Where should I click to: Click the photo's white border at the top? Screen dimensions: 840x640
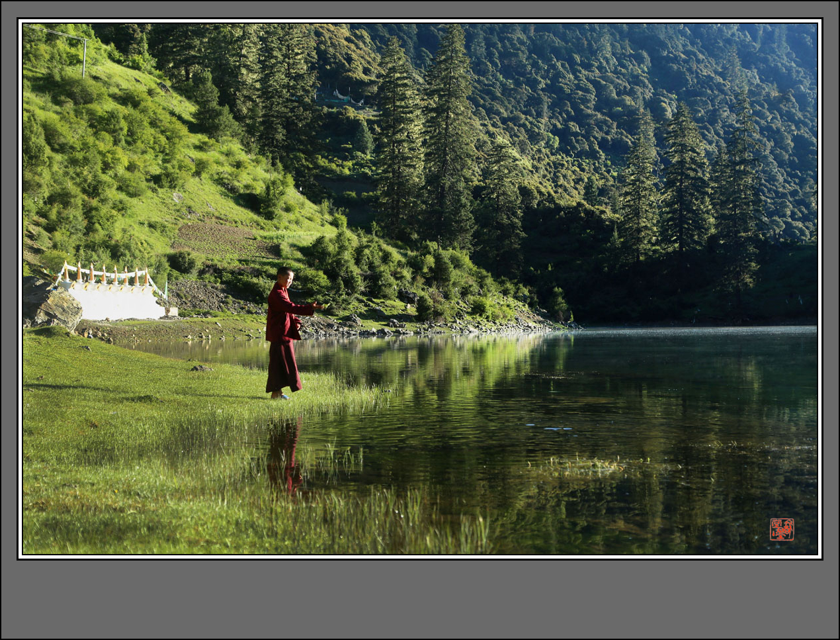[x=420, y=21]
